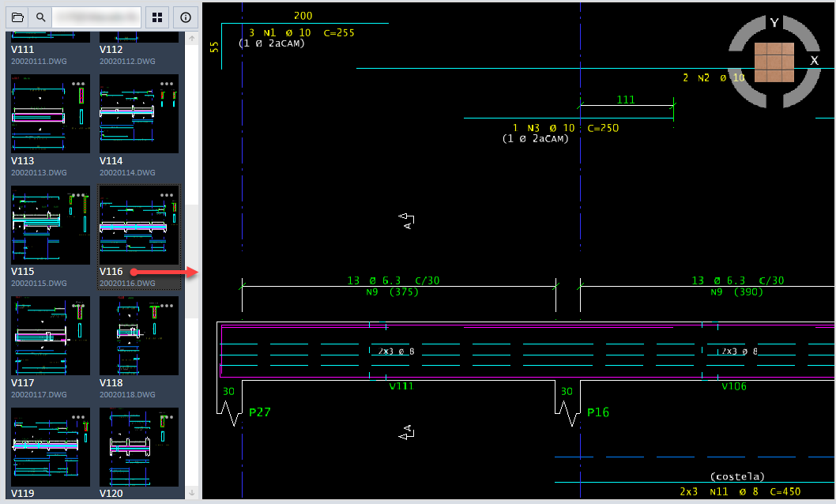
Task: Open three-dot menu on V119 thumbnail
Action: (78, 416)
